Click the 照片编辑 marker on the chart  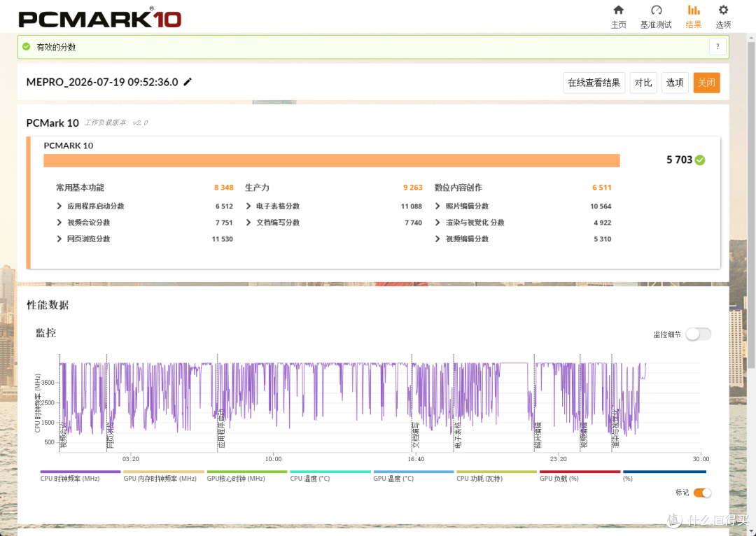pyautogui.click(x=538, y=435)
